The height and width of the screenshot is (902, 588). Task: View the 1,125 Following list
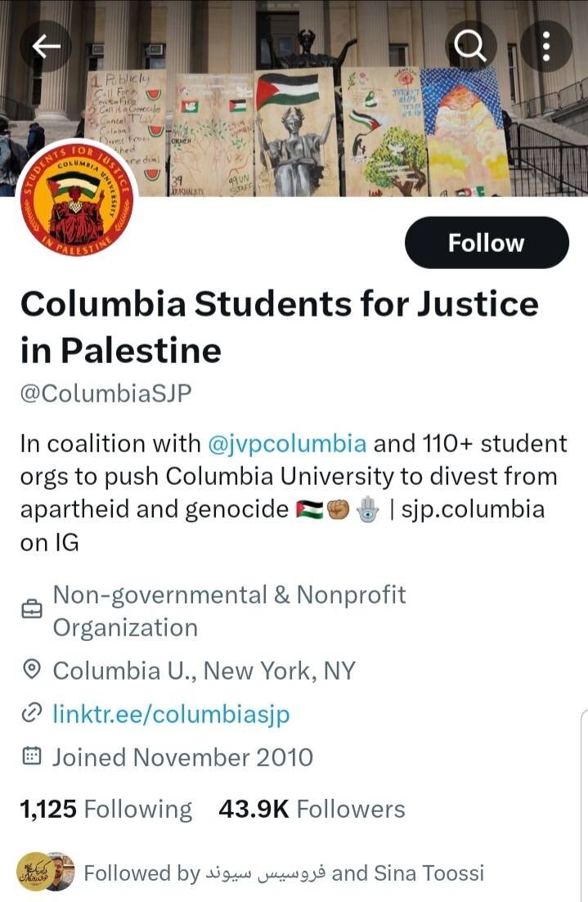tap(105, 810)
